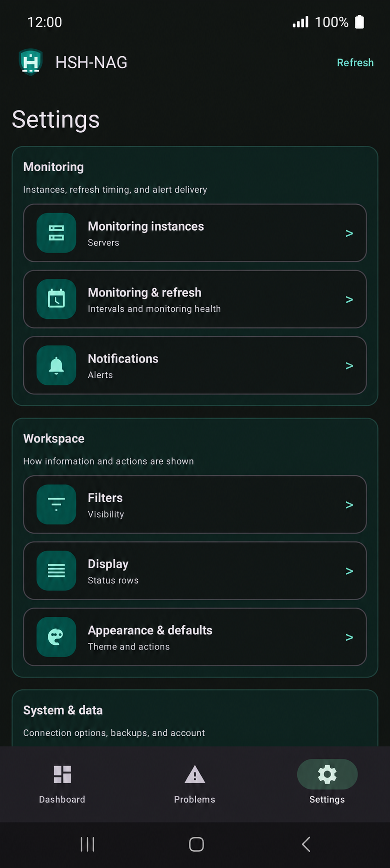Open the Monitoring instances server icon
This screenshot has width=390, height=868.
(x=57, y=233)
